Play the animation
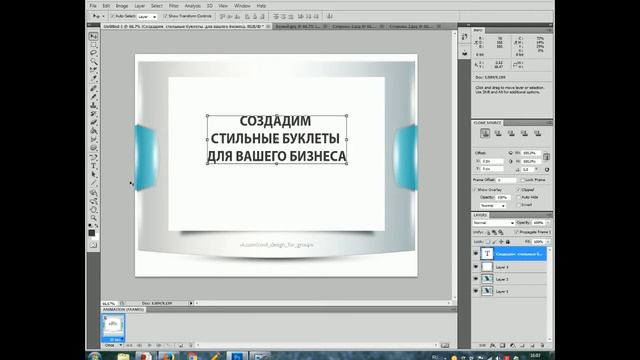 [149, 345]
